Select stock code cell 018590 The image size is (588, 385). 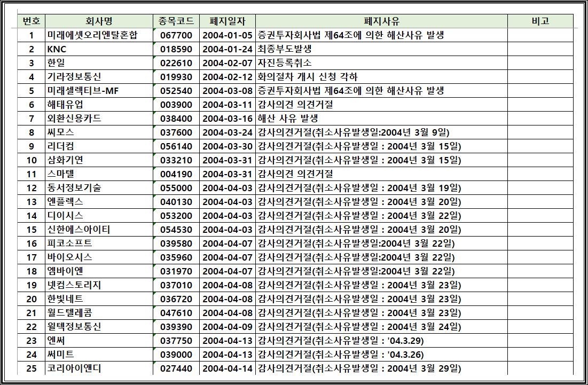[176, 49]
